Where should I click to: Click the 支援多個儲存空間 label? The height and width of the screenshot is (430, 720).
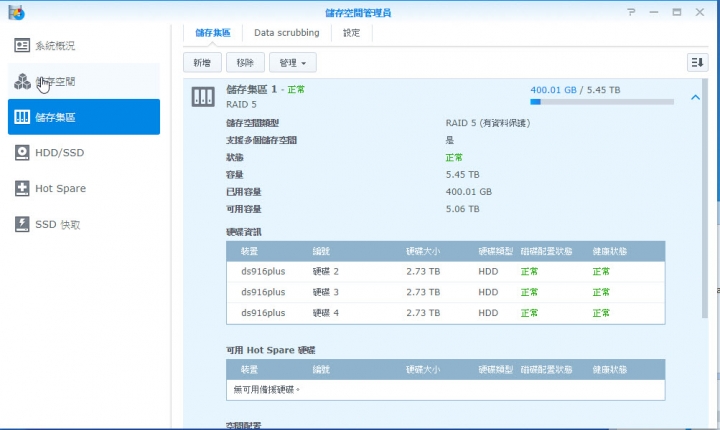261,140
